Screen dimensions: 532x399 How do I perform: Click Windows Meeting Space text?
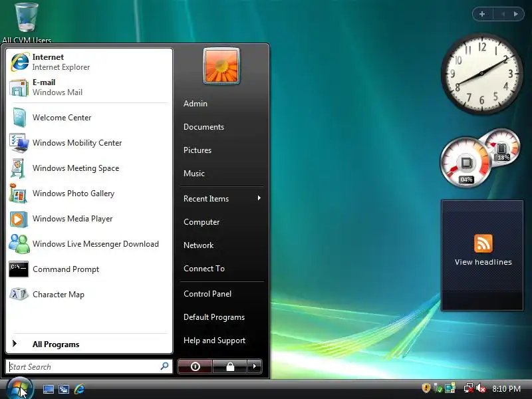pos(76,168)
